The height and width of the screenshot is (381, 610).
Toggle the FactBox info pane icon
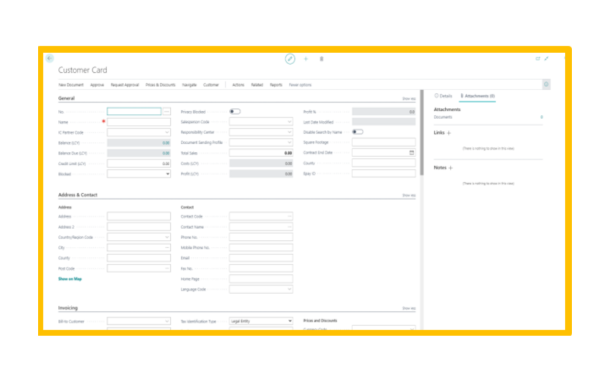coord(546,84)
